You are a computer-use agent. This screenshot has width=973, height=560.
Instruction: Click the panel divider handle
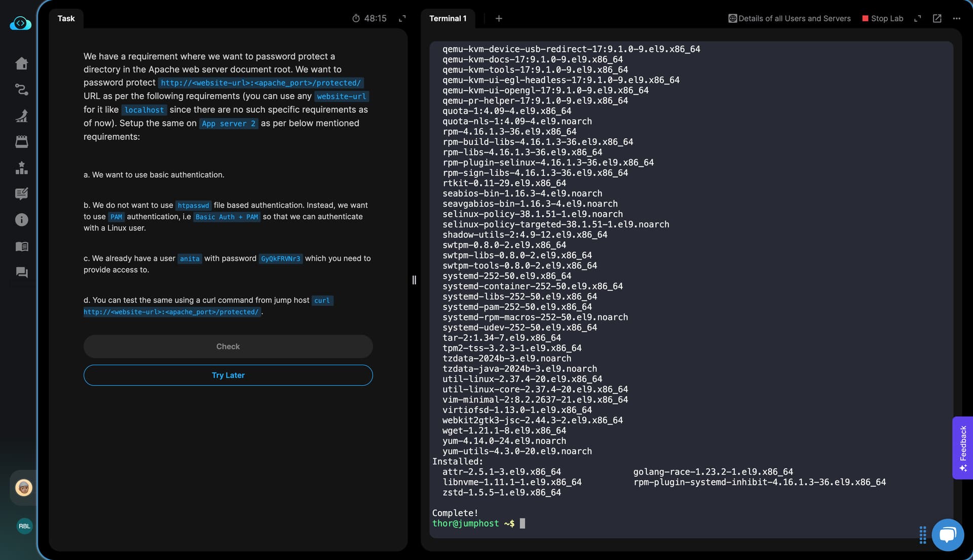[x=414, y=280]
